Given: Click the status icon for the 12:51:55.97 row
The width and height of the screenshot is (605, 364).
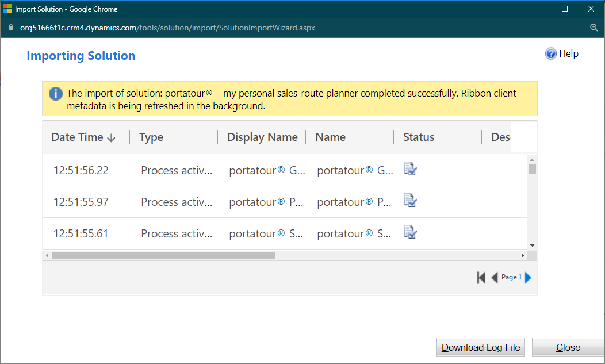Looking at the screenshot, I should click(x=410, y=200).
